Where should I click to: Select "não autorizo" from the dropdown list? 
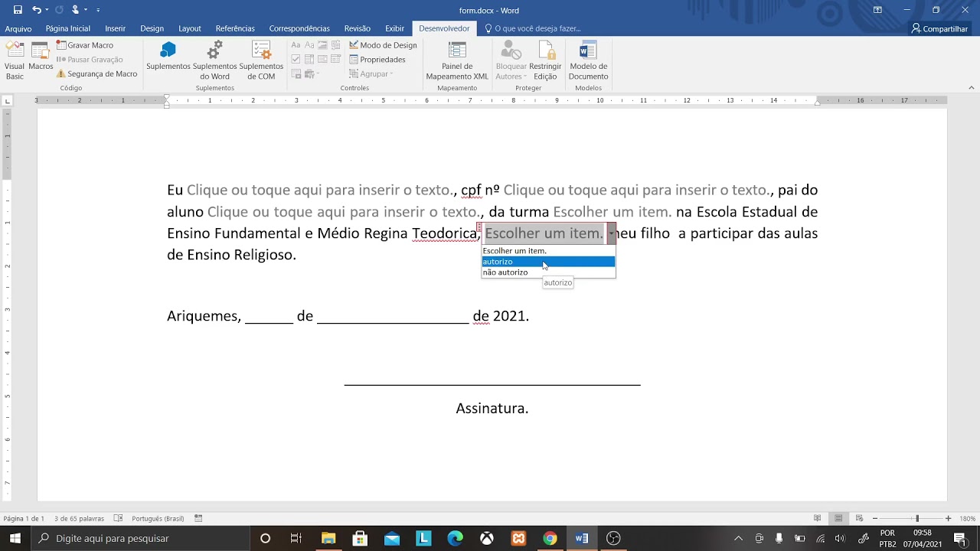tap(548, 272)
